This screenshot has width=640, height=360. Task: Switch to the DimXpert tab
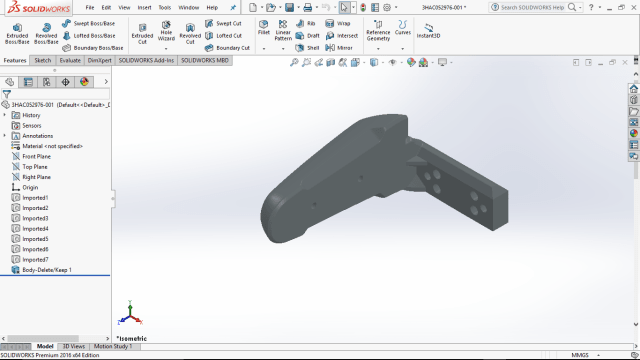(x=100, y=60)
